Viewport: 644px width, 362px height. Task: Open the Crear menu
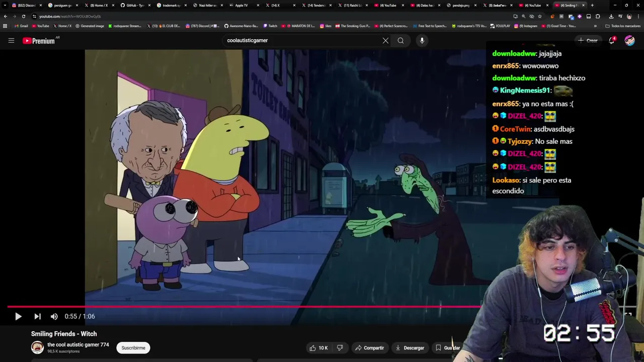588,40
